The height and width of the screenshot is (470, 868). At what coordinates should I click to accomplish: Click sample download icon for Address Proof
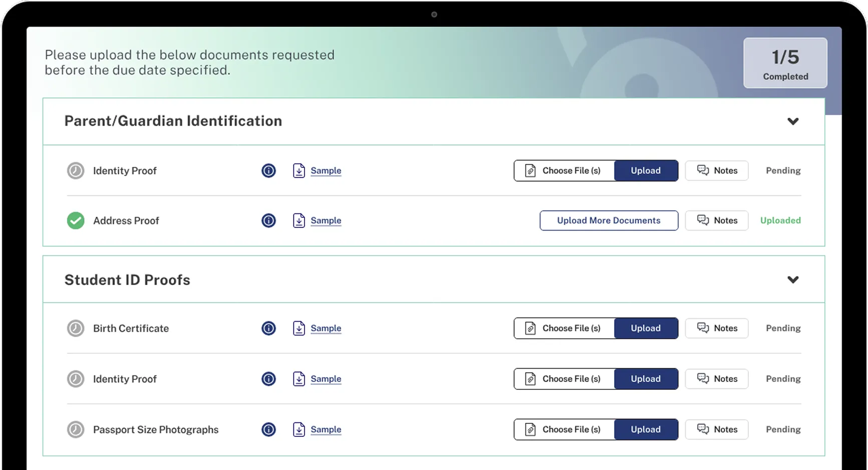[299, 220]
